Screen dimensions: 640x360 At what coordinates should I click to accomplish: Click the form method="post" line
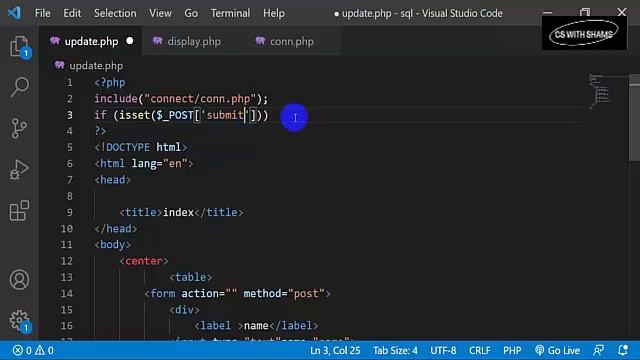(x=237, y=293)
